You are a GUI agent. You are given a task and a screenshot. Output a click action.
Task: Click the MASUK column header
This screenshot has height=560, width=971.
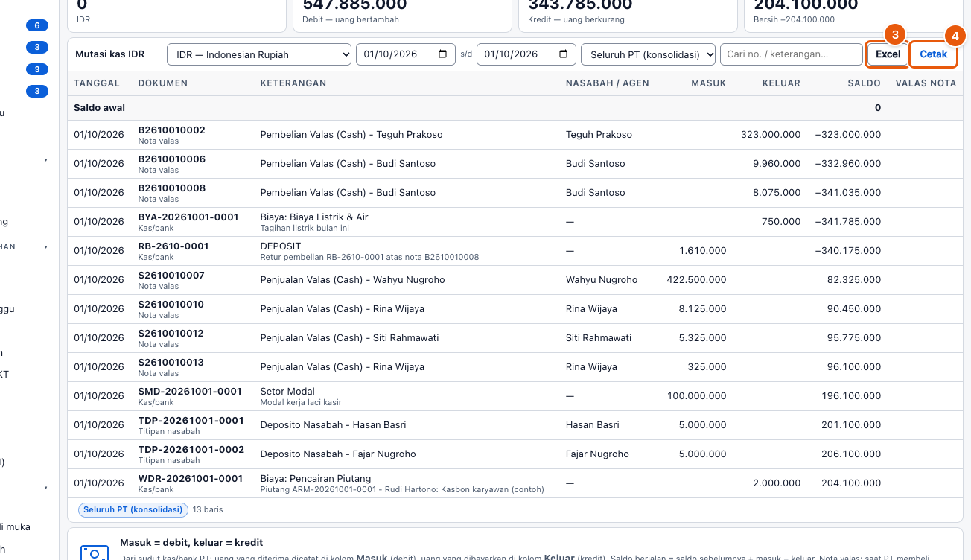click(x=708, y=83)
